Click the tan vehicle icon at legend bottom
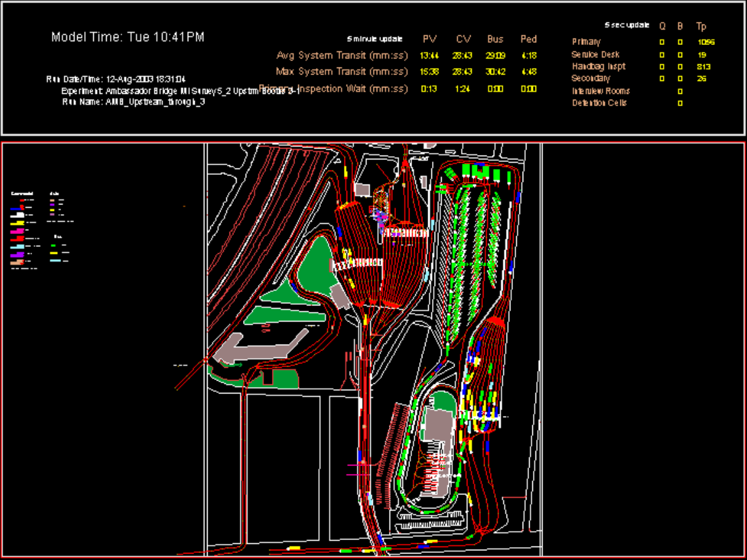Screen dimensions: 747x560 (x=18, y=262)
